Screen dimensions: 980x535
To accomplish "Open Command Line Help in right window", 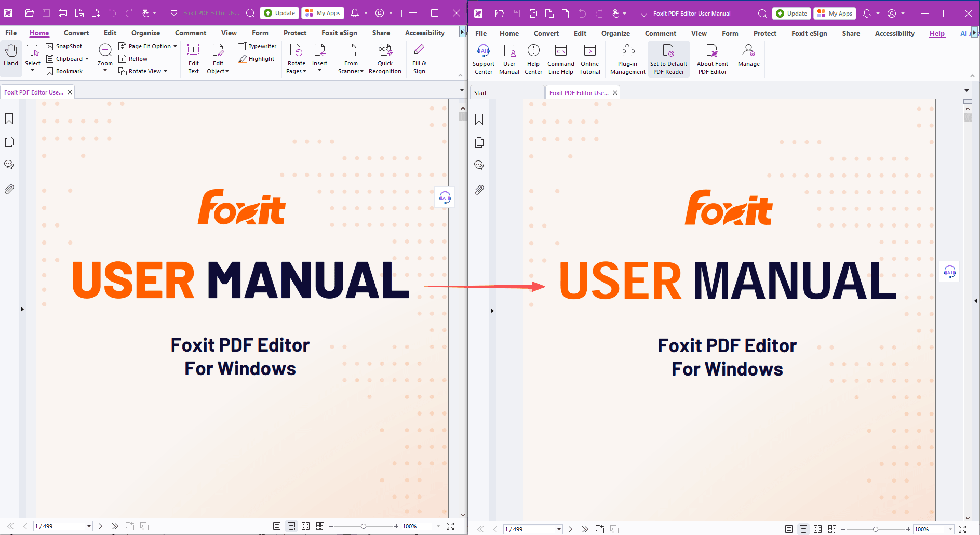I will (x=560, y=60).
